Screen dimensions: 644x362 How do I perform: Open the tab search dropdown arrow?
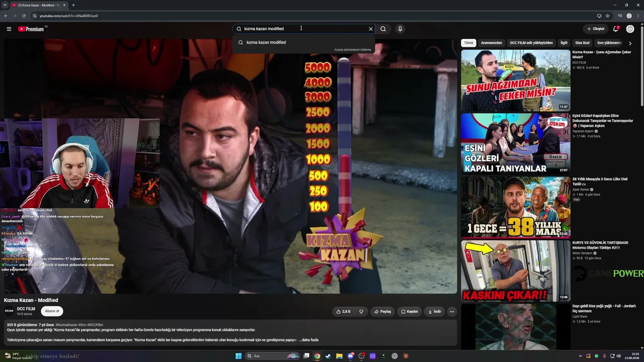pos(5,5)
